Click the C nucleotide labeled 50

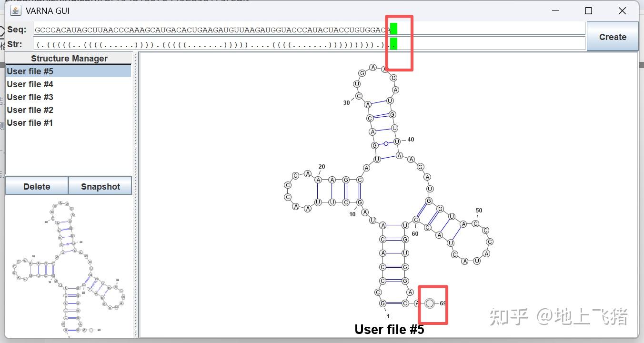(475, 224)
